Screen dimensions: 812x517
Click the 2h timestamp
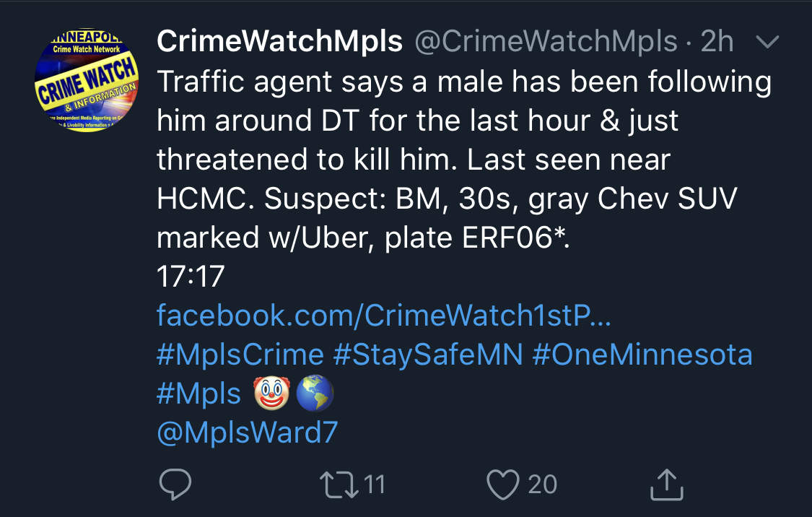click(x=717, y=41)
